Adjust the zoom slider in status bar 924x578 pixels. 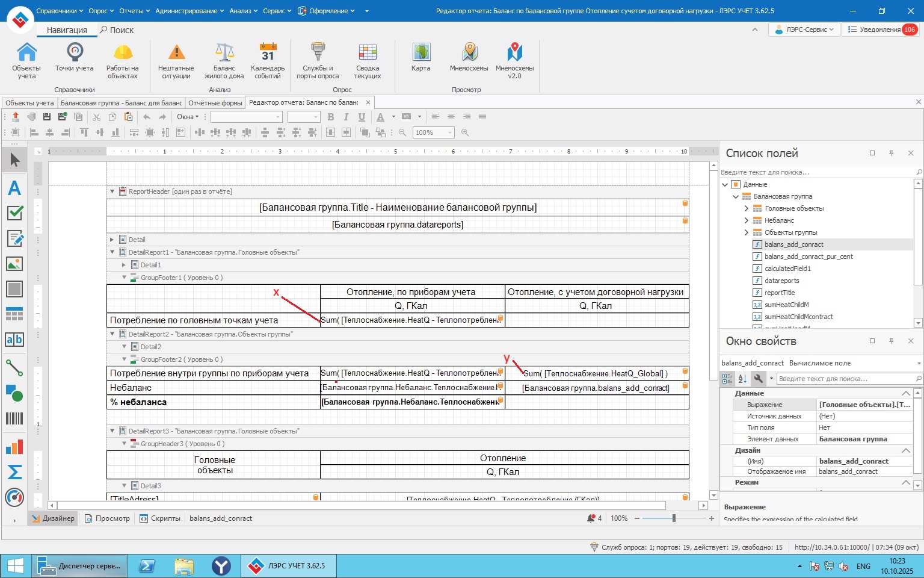[674, 518]
